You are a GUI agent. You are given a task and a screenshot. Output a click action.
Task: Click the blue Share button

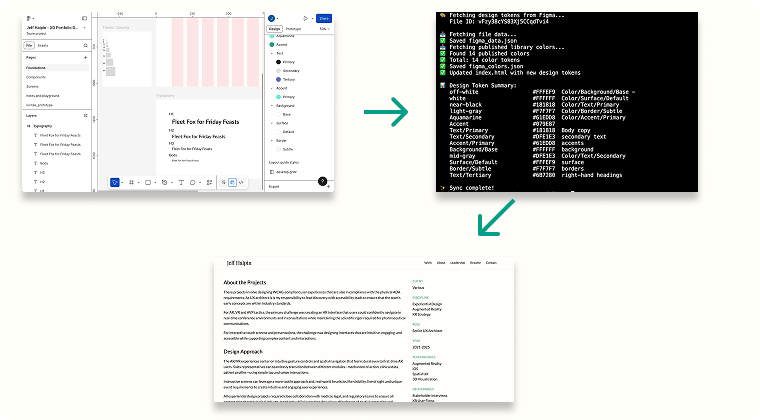pos(324,18)
